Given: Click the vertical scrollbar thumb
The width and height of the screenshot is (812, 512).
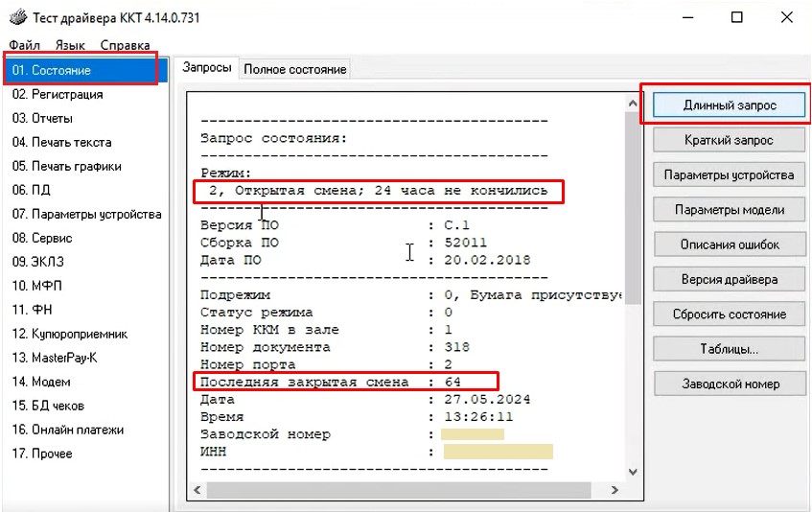Looking at the screenshot, I should pyautogui.click(x=633, y=208).
